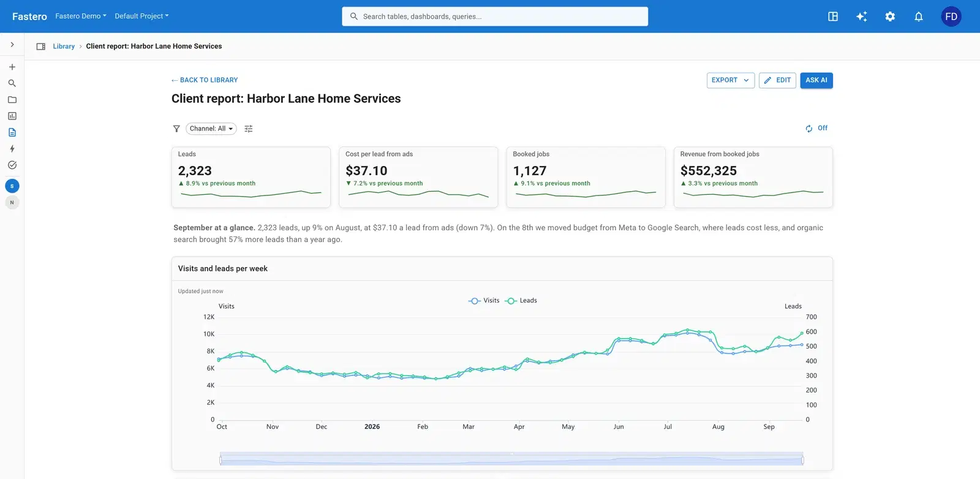Screen dimensions: 980x479
Task: Open the Channel: All filter dropdown
Action: [211, 129]
